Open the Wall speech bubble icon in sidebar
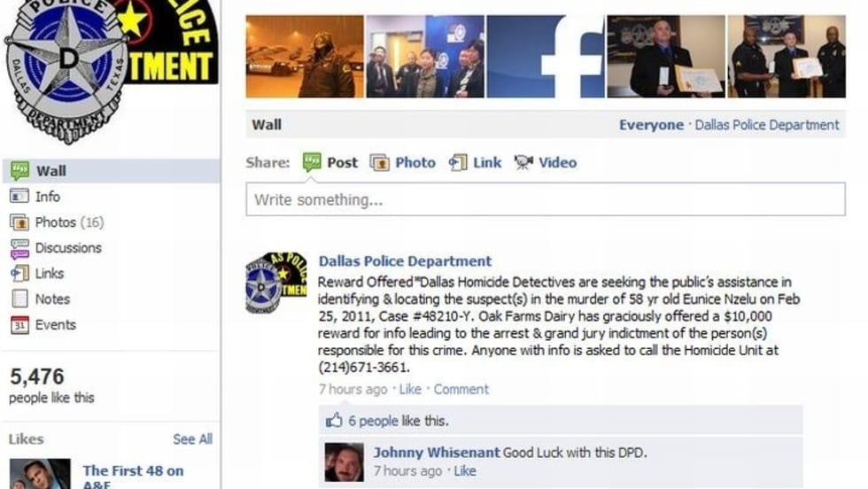868x489 pixels. coord(19,171)
